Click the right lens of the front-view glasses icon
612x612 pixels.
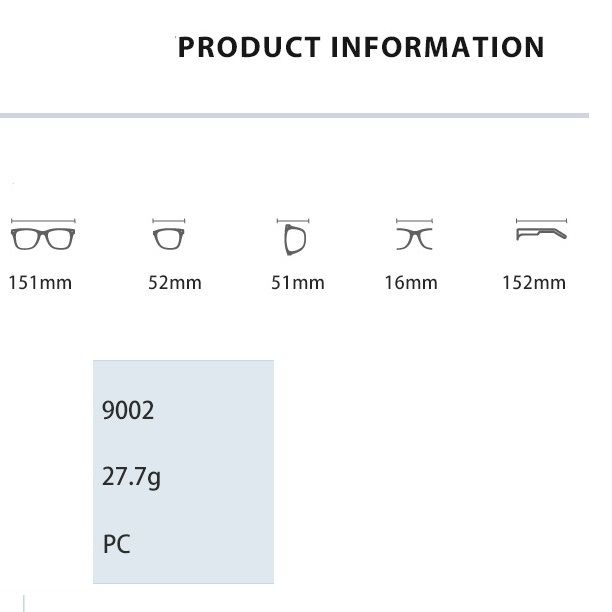coord(61,238)
